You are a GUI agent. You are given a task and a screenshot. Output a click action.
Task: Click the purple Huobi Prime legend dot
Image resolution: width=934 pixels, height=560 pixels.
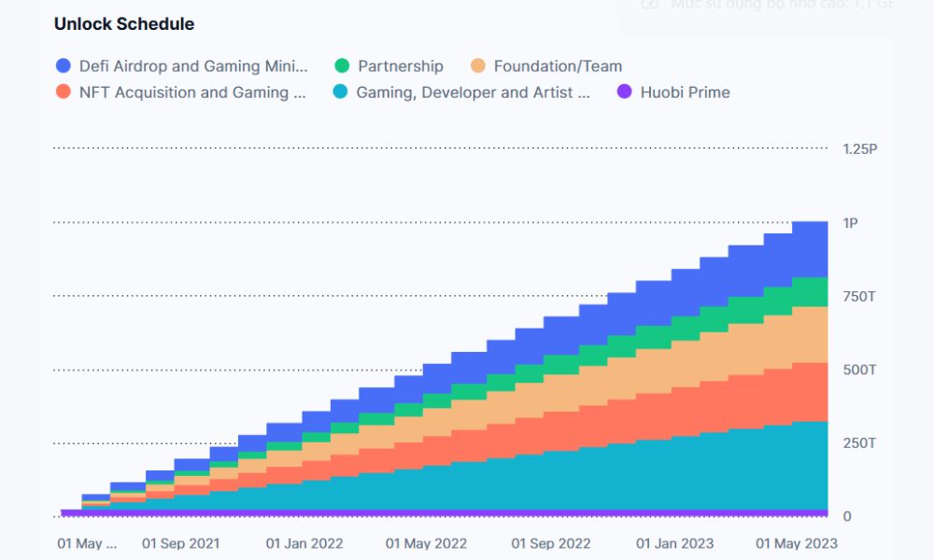[x=625, y=92]
